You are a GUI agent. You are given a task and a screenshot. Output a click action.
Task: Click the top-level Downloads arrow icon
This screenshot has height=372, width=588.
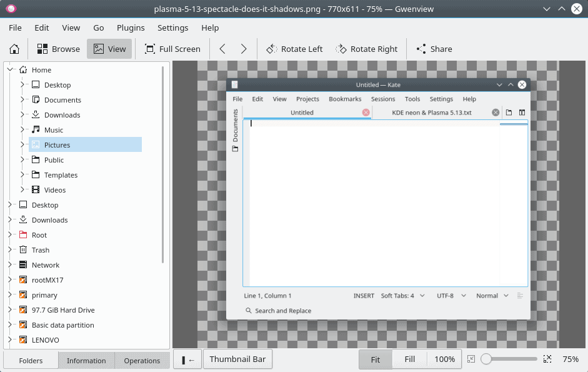23,219
